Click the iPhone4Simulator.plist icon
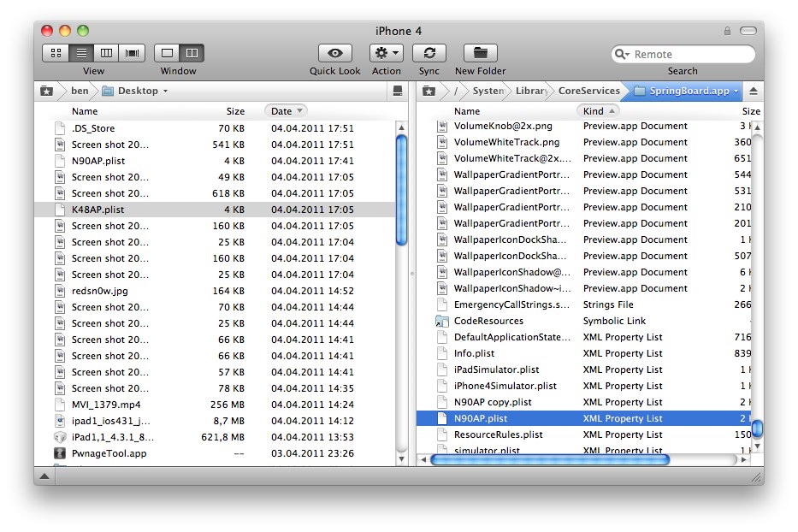 [442, 386]
